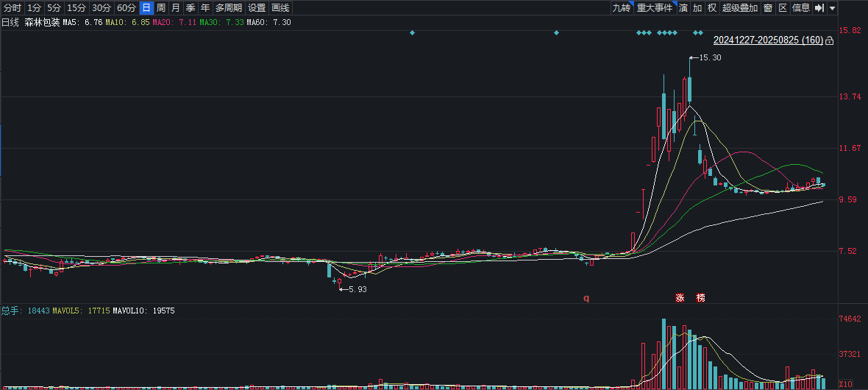Screen dimensions: 868x390
Task: Open the 信息 info panel
Action: point(801,8)
